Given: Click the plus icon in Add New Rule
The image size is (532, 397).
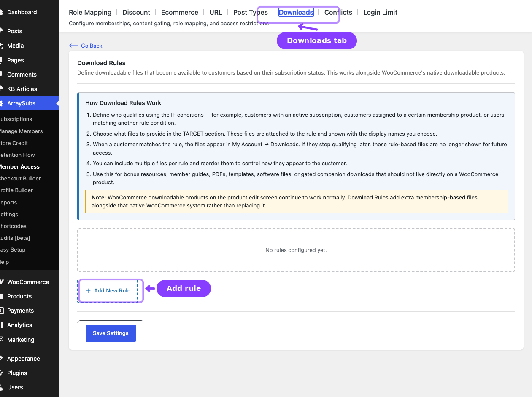Looking at the screenshot, I should tap(88, 291).
